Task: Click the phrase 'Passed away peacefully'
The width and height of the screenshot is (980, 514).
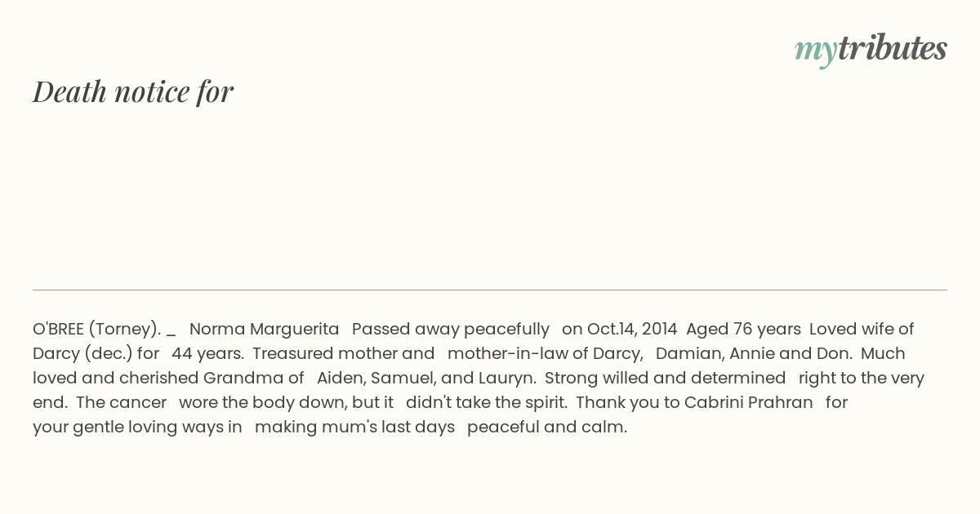Action: [451, 330]
